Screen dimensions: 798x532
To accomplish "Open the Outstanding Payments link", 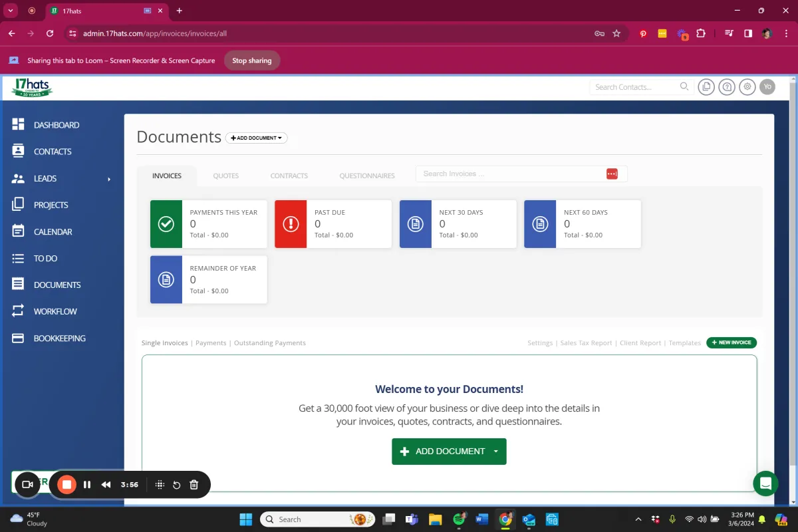I will [270, 343].
